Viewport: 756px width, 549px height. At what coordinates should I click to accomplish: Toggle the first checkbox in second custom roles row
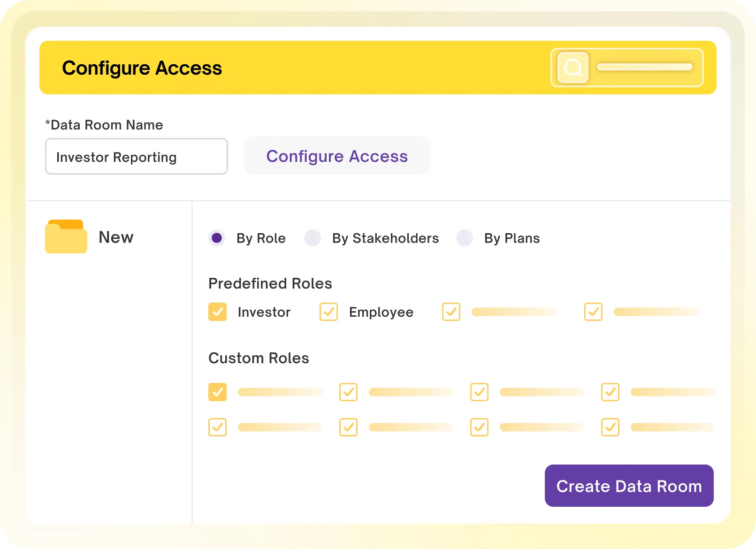(217, 427)
